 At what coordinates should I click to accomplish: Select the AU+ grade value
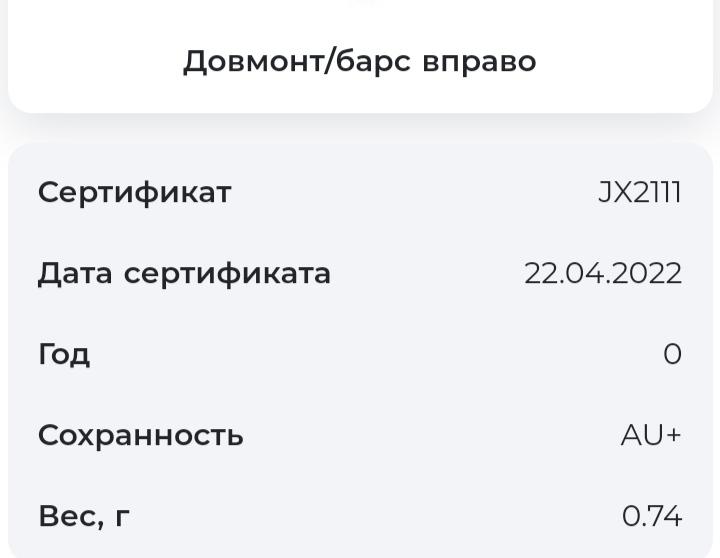[x=650, y=435]
